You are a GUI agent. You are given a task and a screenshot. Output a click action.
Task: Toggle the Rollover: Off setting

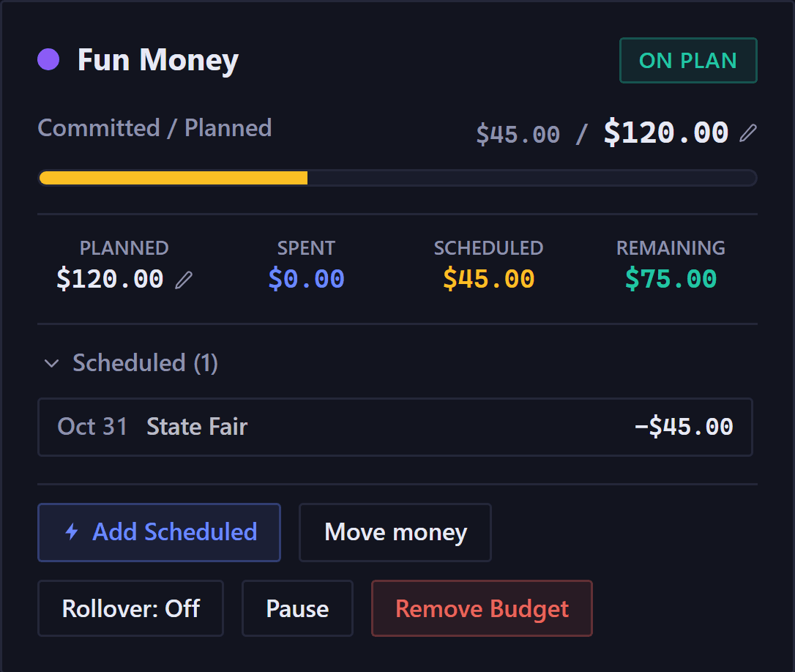click(x=131, y=608)
